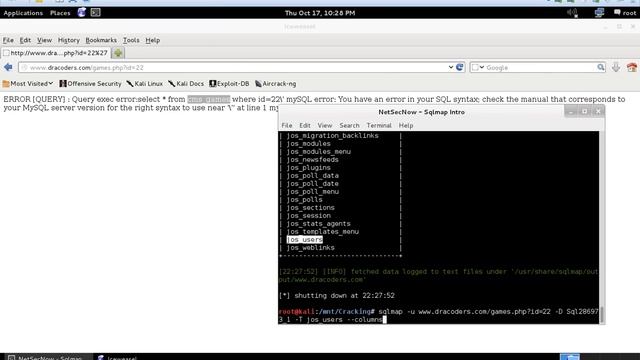Screen dimensions: 640x360
Task: Open Kali Docs bookmark
Action: click(x=186, y=84)
